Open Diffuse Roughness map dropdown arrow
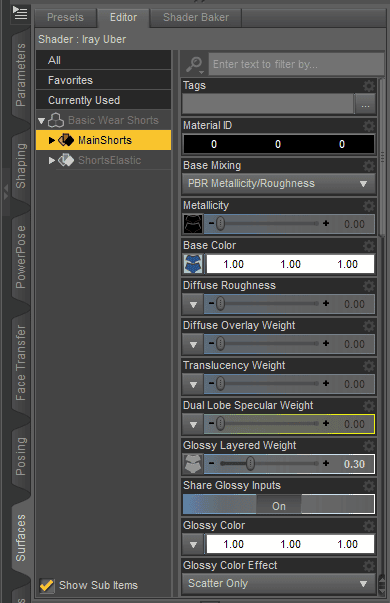Screen dimensions: 390x603 (193, 305)
